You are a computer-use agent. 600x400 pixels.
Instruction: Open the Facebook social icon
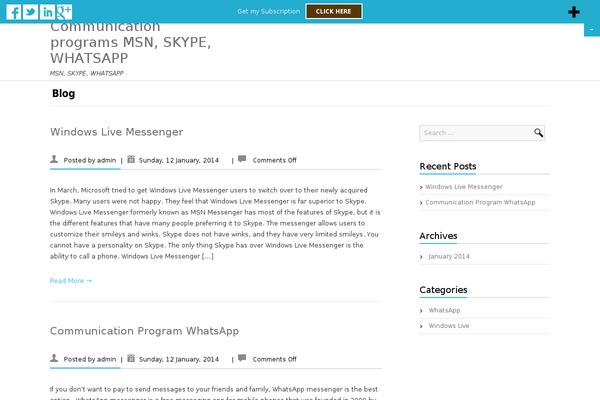click(14, 12)
